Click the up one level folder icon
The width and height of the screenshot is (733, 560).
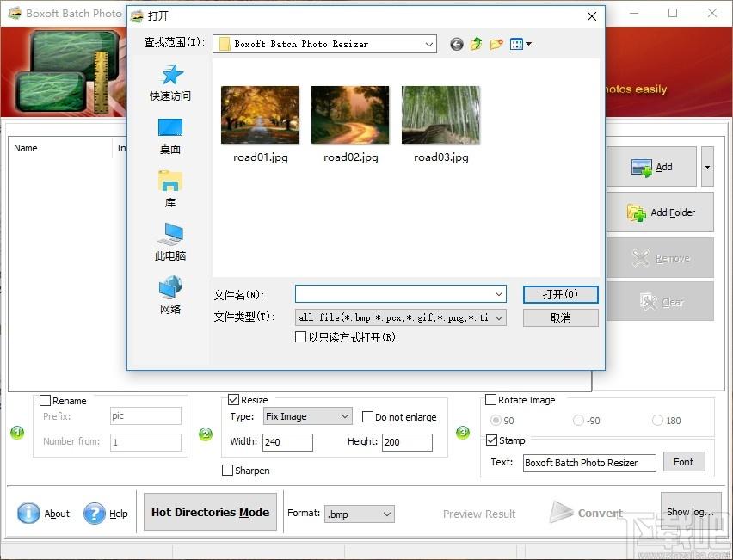click(x=476, y=44)
